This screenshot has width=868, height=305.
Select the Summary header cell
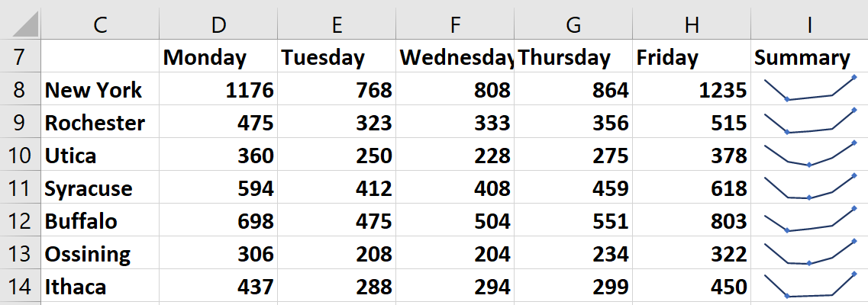809,58
